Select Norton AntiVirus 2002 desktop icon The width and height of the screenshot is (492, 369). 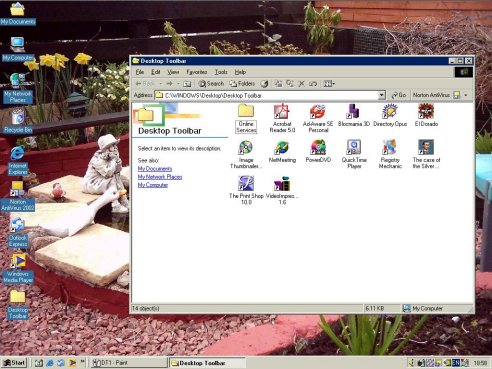point(18,197)
